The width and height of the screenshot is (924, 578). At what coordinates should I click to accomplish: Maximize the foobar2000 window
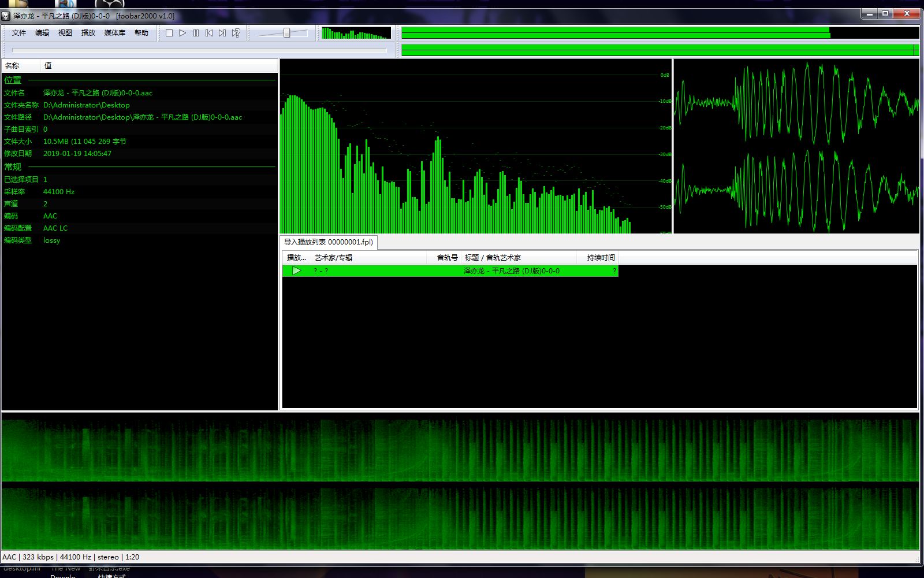tap(885, 14)
